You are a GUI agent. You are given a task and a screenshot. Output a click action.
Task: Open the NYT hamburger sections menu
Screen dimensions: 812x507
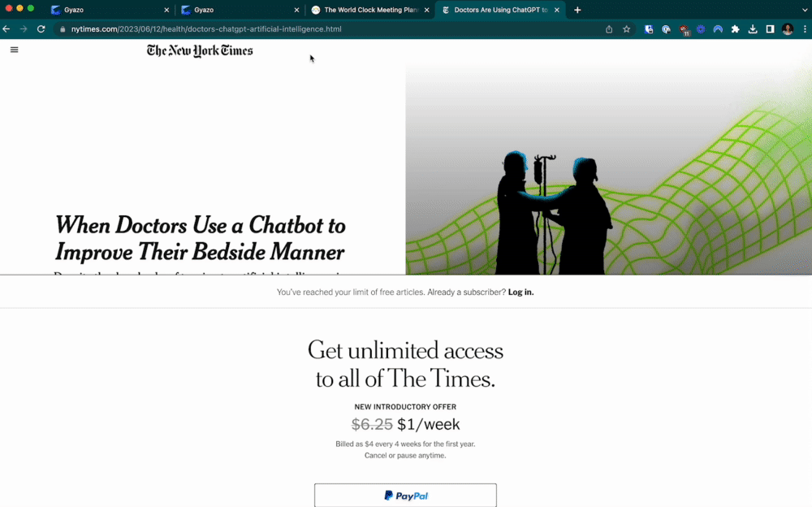pyautogui.click(x=14, y=50)
